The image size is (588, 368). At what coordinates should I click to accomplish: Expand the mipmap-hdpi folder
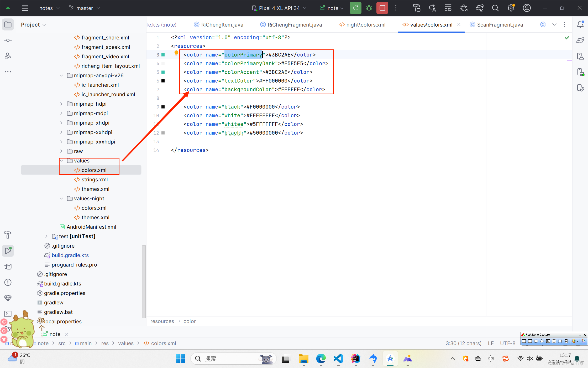(61, 104)
